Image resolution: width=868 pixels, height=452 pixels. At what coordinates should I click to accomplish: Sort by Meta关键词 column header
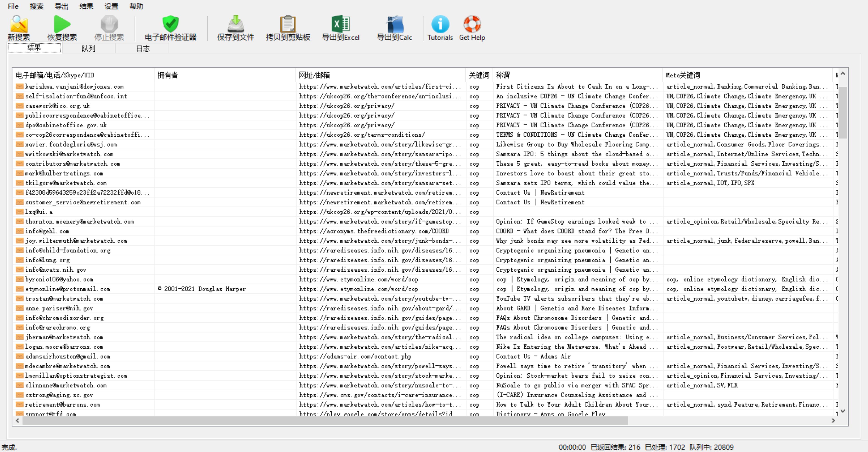coord(747,75)
